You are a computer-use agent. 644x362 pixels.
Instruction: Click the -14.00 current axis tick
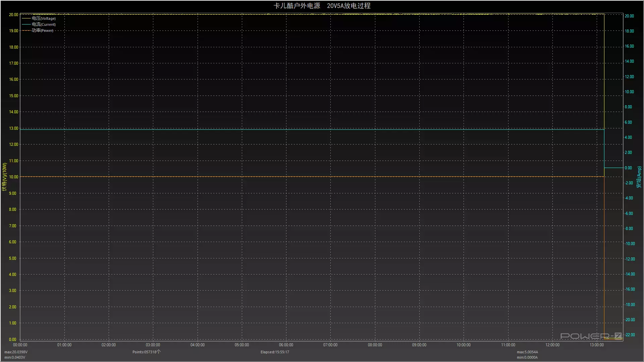(x=630, y=274)
